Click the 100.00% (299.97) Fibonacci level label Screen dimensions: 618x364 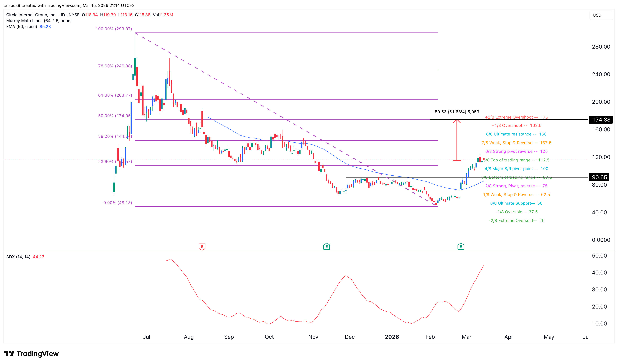[114, 29]
